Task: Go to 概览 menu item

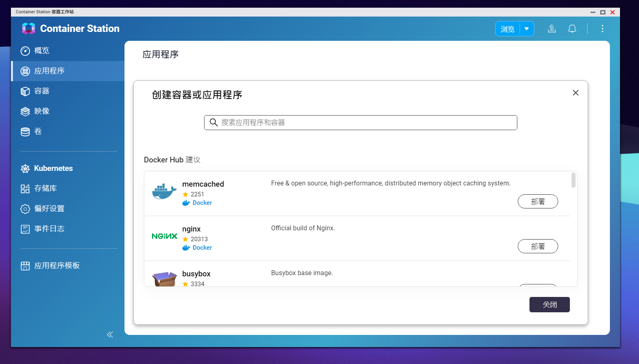Action: coord(67,51)
